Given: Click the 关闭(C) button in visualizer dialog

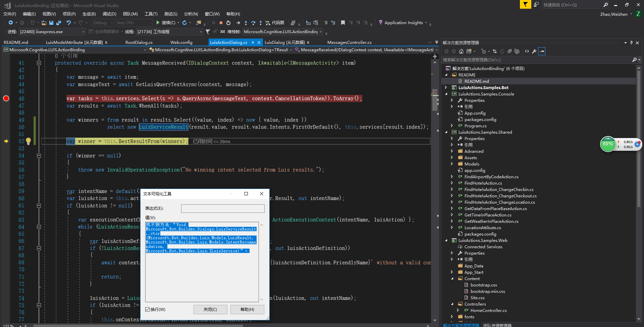Looking at the screenshot, I should 210,310.
